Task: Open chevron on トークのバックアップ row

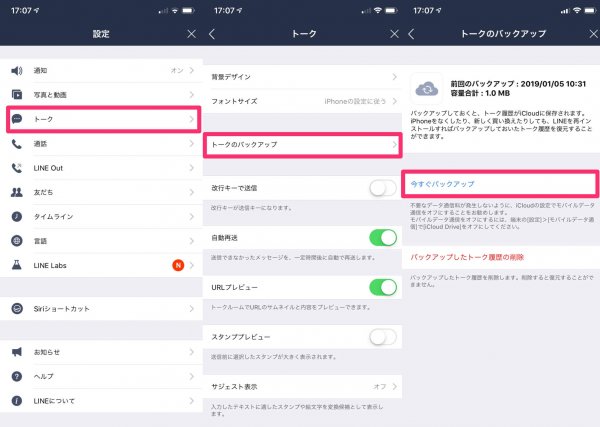Action: coord(395,145)
